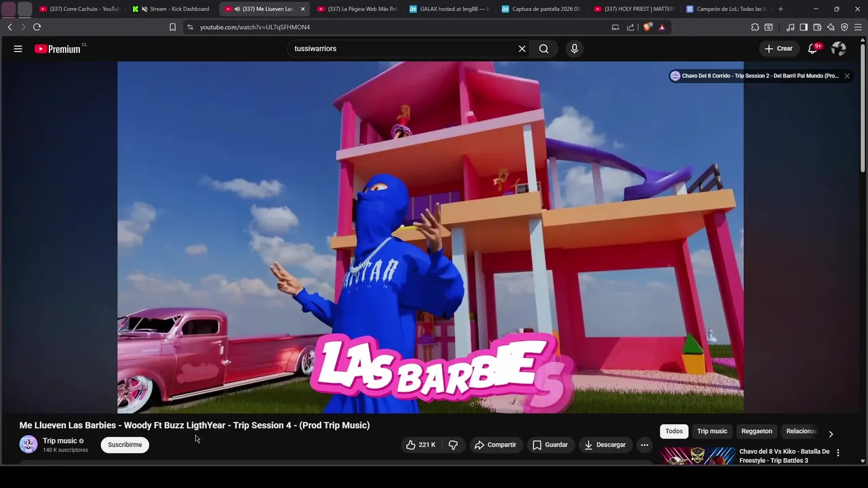Open account avatar menu
Viewport: 868px width, 488px height.
[x=839, y=49]
